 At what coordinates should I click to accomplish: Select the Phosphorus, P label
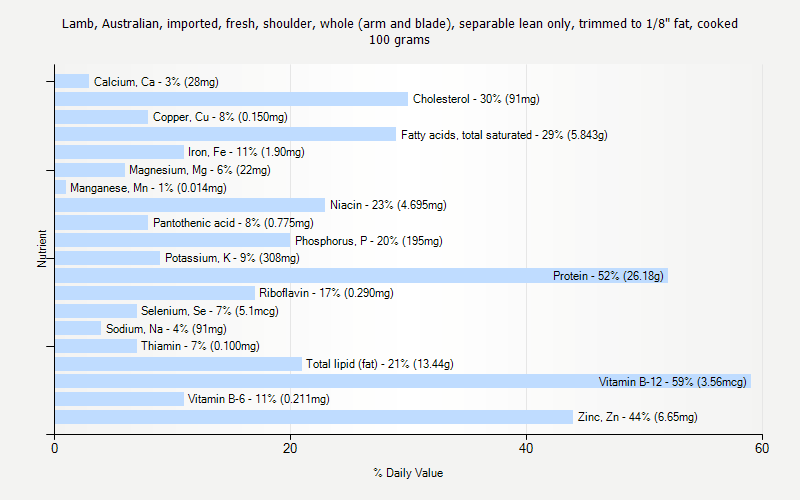coord(368,241)
